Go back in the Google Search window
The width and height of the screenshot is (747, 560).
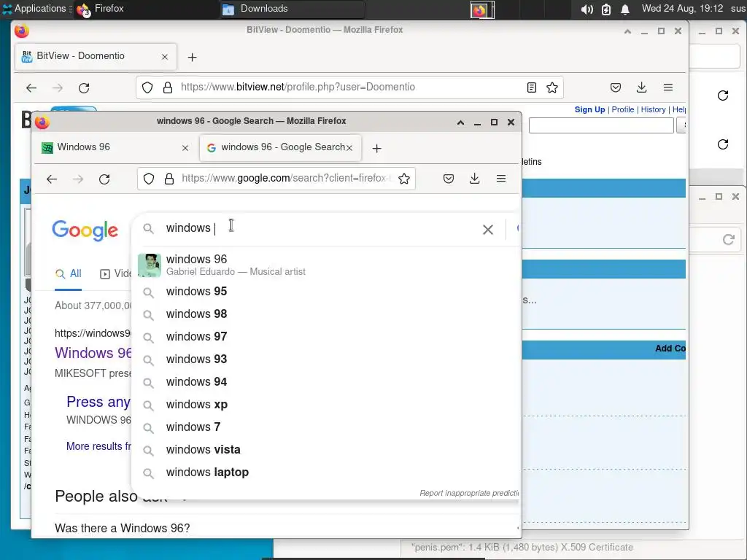click(x=52, y=179)
